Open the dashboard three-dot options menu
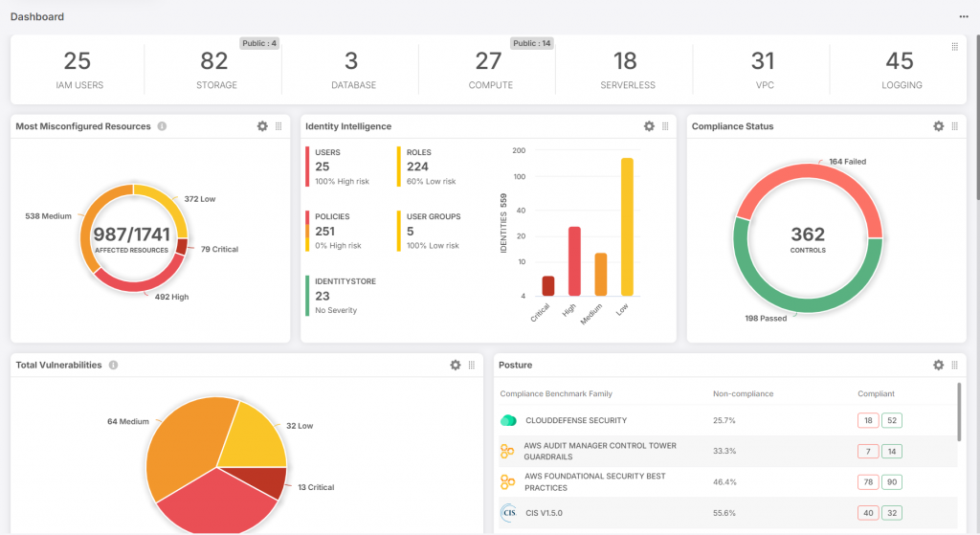Image resolution: width=980 pixels, height=535 pixels. 964,17
